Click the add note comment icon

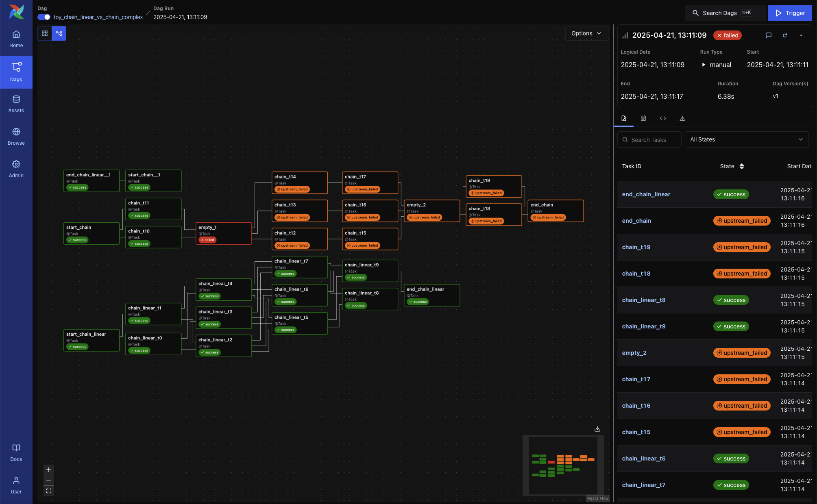[x=768, y=35]
